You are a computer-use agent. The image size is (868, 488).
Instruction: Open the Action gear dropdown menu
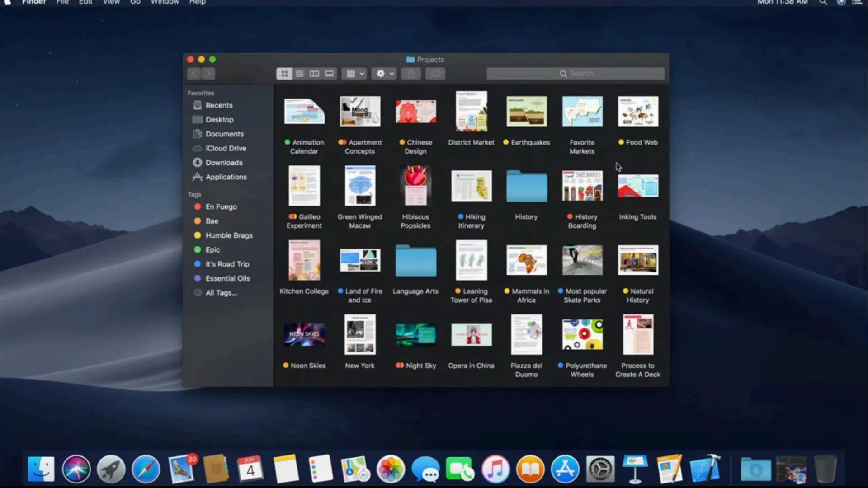point(384,74)
